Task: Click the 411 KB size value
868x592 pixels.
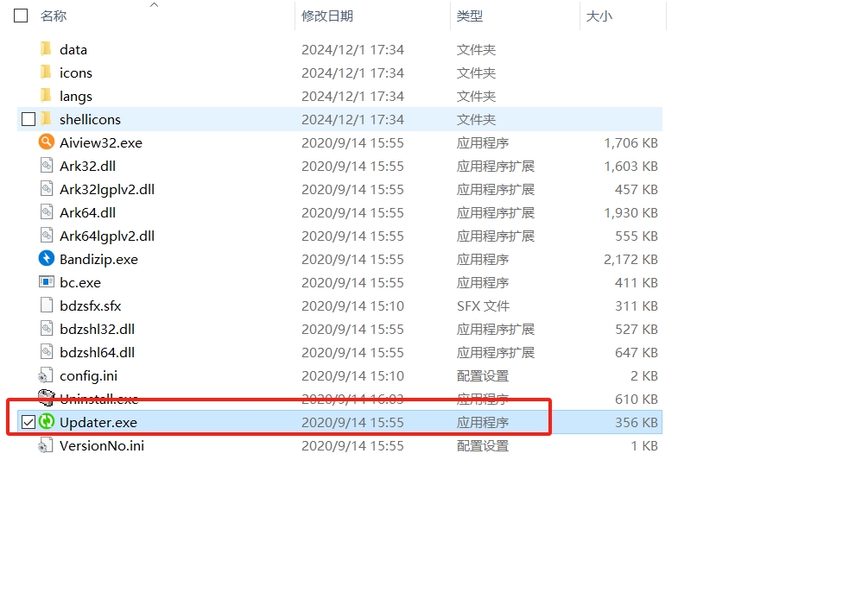Action: coord(636,282)
